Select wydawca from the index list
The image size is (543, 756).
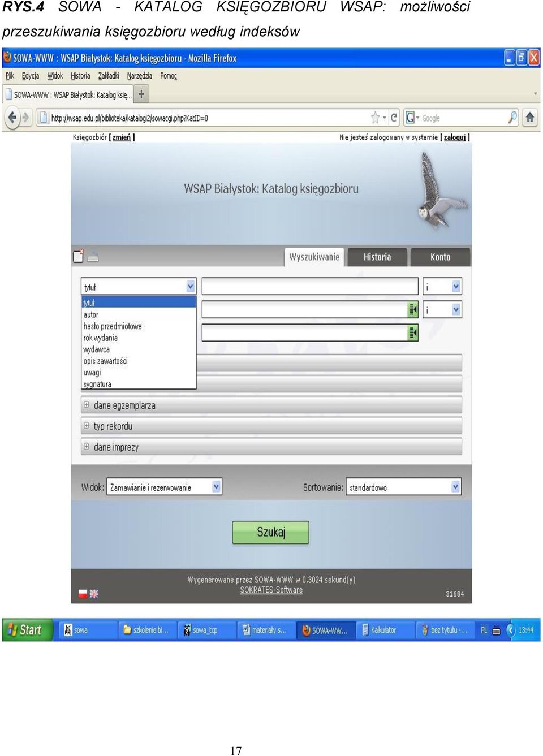click(x=139, y=349)
